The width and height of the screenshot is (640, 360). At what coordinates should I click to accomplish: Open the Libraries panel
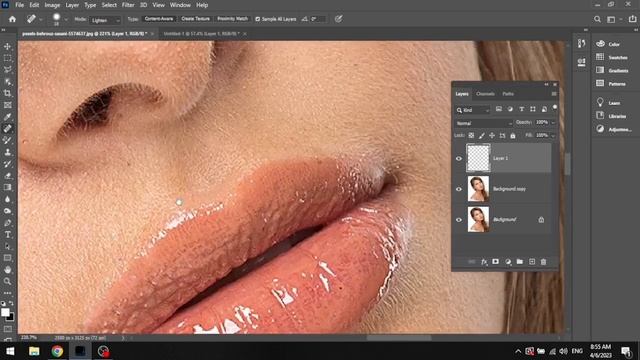611,116
